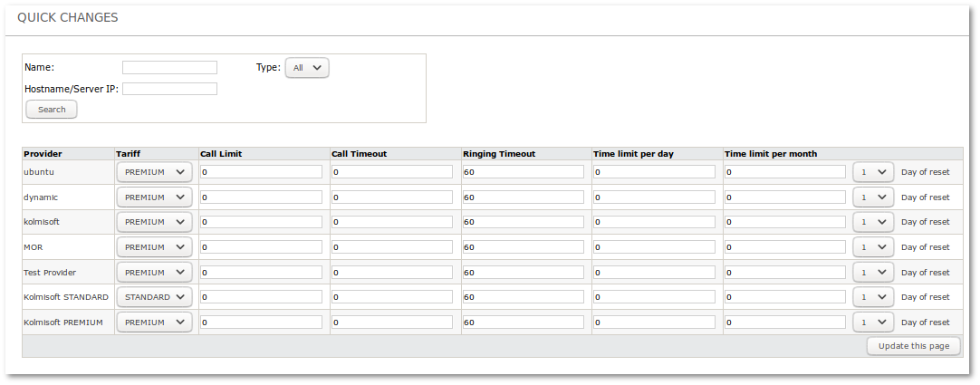Open Tariff dropdown for Test Provider
The width and height of the screenshot is (980, 385).
pyautogui.click(x=154, y=273)
